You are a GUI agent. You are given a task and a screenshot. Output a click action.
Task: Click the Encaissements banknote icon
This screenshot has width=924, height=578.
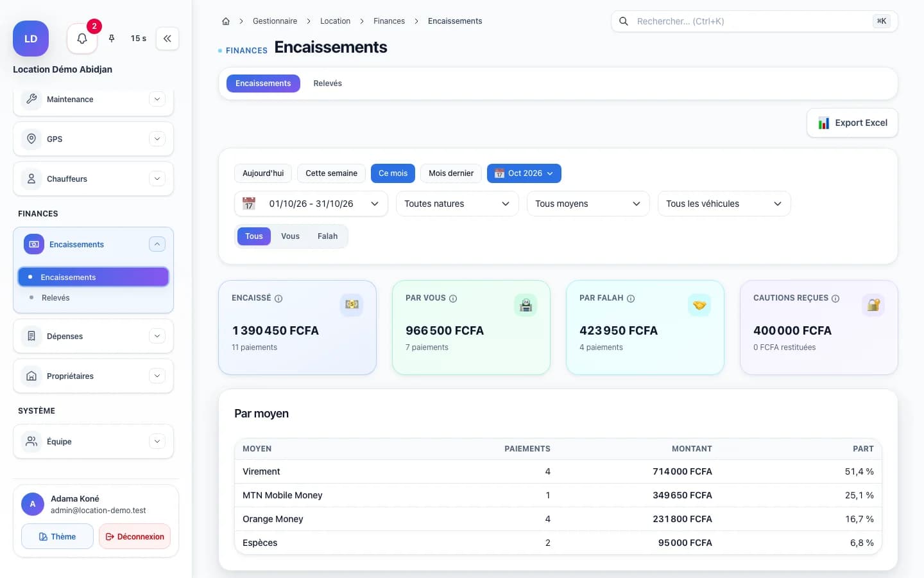pos(34,244)
